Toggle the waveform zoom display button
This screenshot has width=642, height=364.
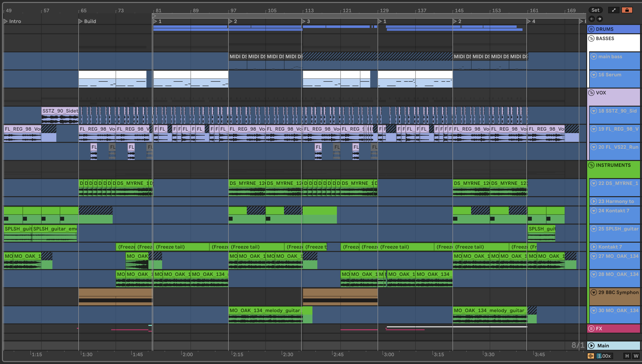(591, 356)
